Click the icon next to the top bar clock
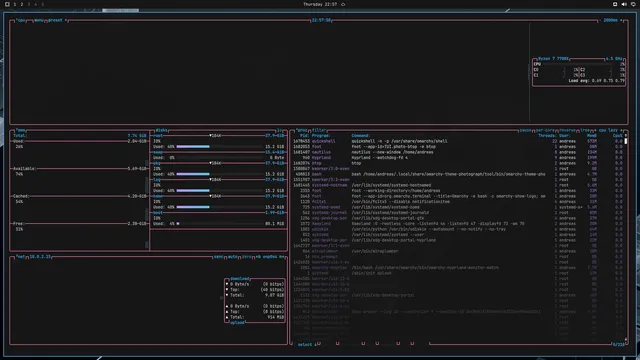 click(343, 4)
